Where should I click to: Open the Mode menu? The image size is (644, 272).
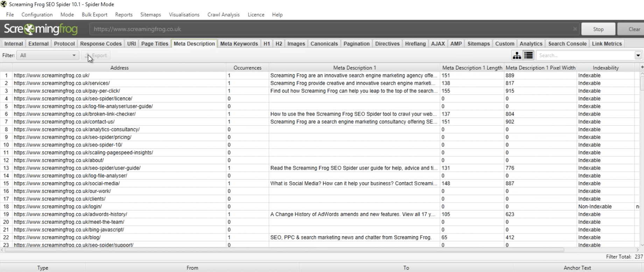pyautogui.click(x=67, y=15)
